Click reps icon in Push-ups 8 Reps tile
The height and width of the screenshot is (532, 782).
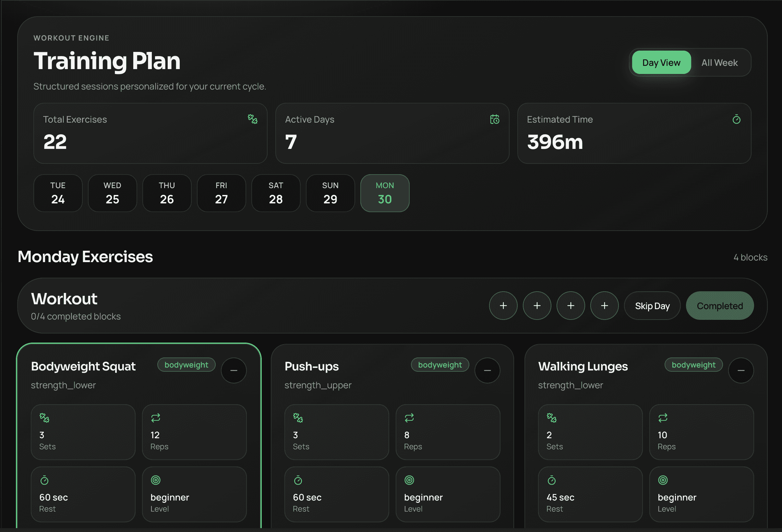point(409,418)
